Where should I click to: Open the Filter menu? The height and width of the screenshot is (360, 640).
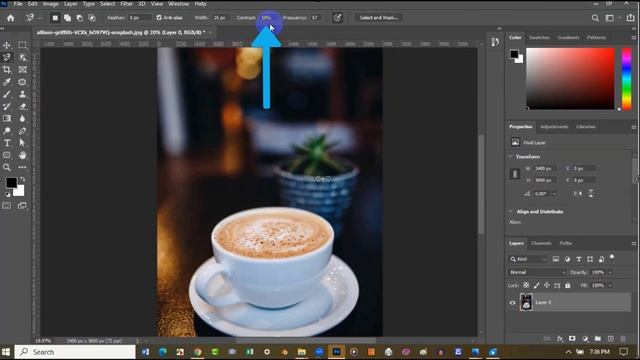click(127, 4)
